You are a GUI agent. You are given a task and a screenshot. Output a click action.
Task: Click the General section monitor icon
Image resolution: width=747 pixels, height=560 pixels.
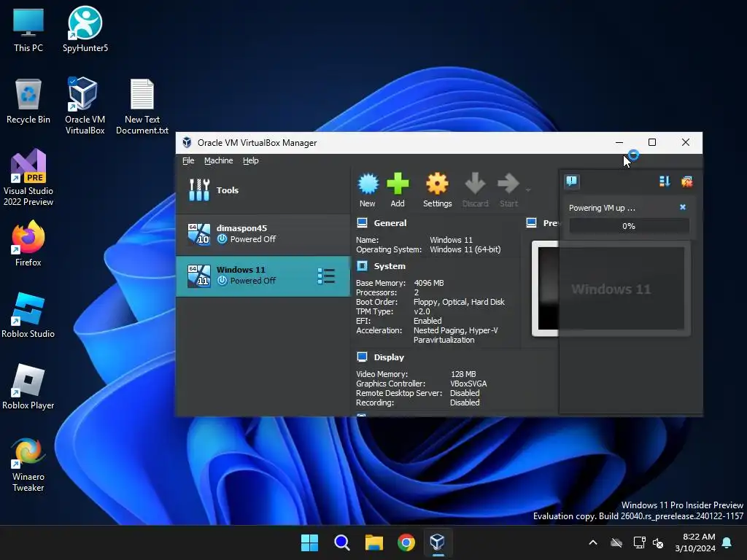pos(362,222)
